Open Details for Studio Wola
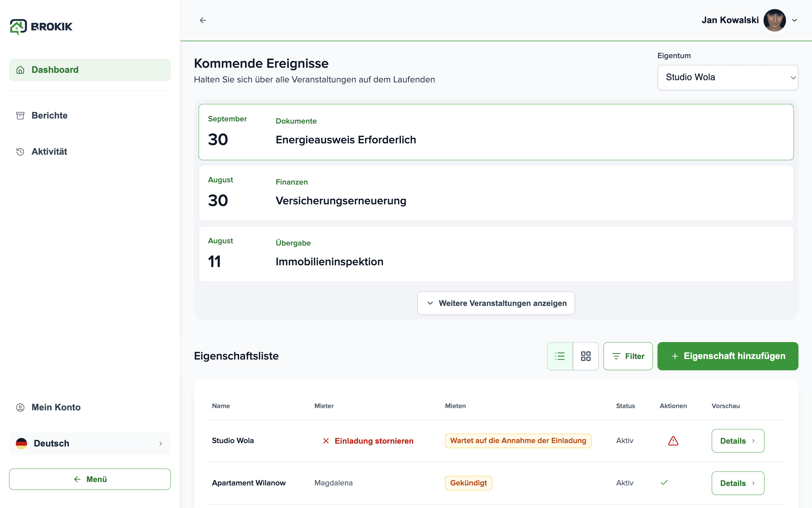Screen dimensions: 812x508 point(738,441)
